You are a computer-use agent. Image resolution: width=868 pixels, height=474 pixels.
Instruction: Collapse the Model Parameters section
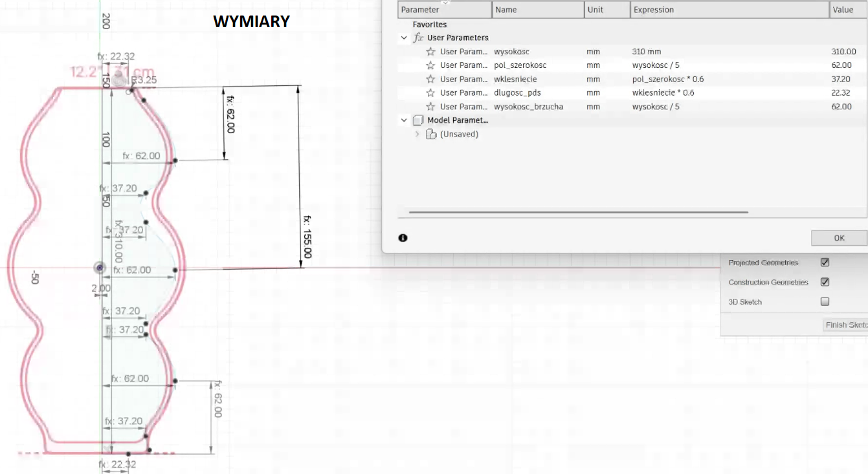(405, 120)
